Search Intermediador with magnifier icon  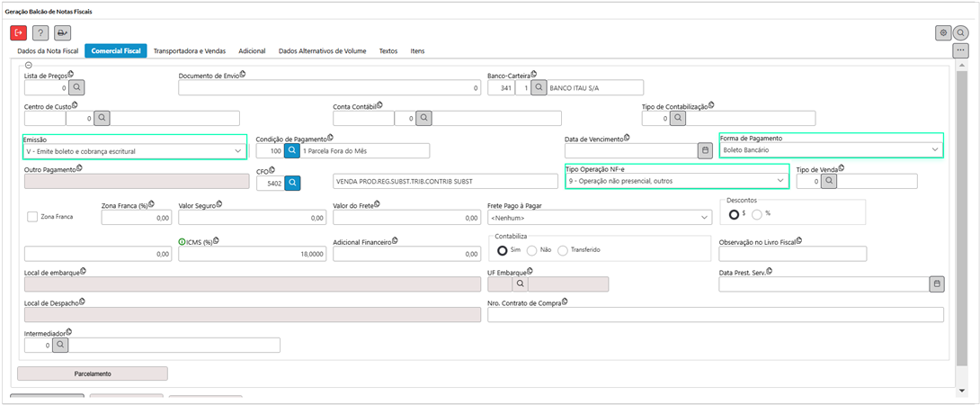click(59, 345)
